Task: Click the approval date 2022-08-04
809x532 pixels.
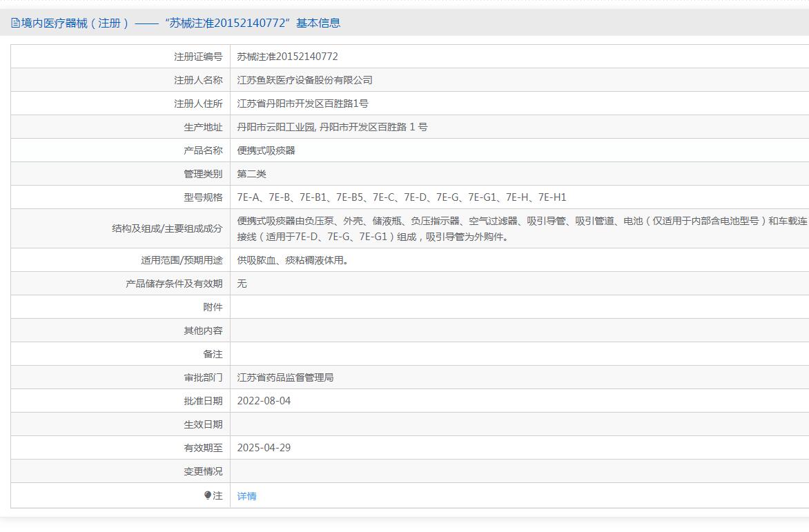Action: tap(264, 401)
